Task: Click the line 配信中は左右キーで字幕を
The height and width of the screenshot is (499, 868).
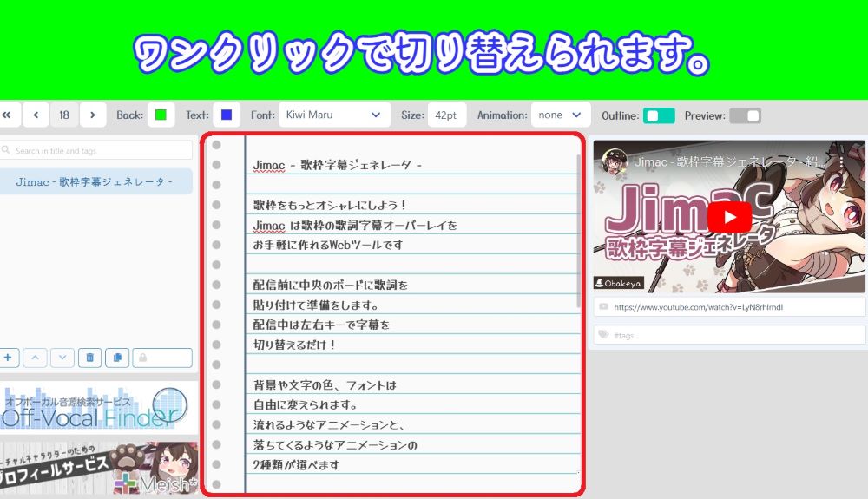Action: click(321, 325)
